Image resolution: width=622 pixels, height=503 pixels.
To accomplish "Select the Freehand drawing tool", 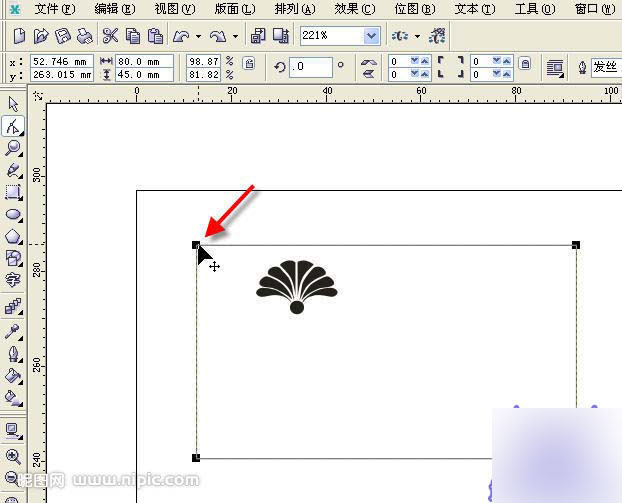I will coord(13,171).
